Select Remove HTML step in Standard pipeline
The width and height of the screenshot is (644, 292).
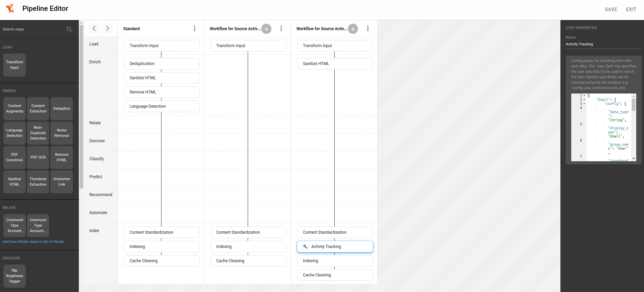click(x=162, y=92)
